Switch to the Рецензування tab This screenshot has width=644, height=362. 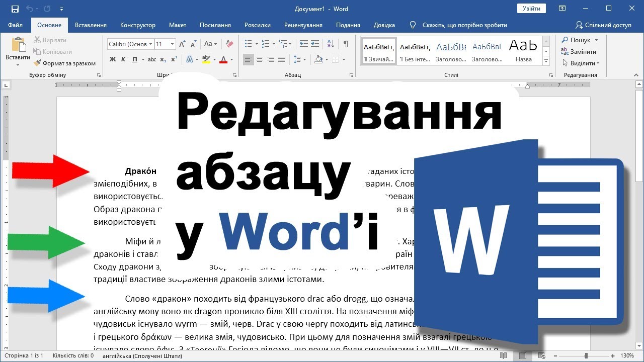pos(303,25)
